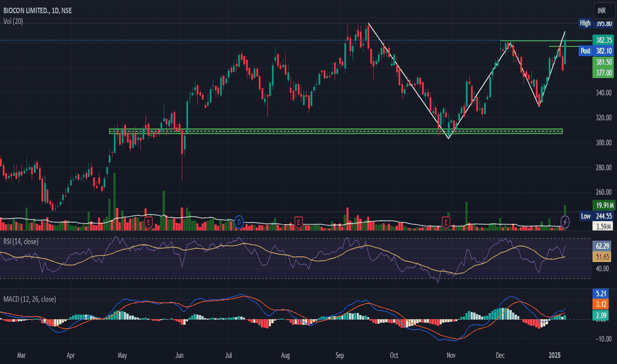Click the 3.59M volume average tag
The image size is (617, 364).
click(603, 226)
